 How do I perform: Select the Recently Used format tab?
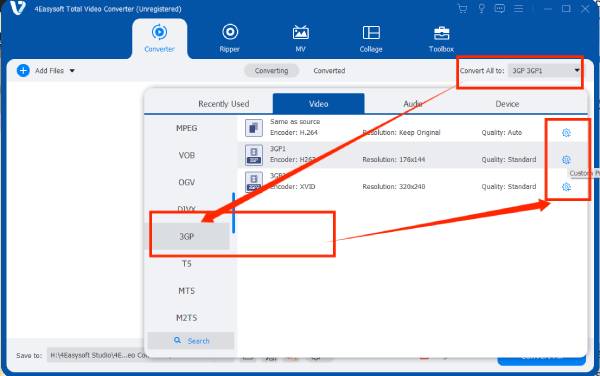point(223,104)
